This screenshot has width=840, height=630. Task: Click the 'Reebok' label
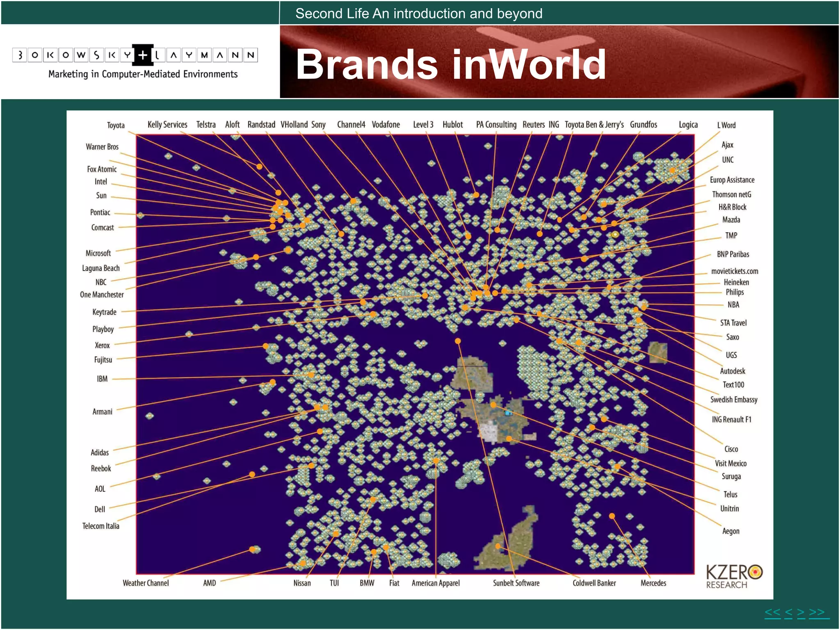(x=101, y=469)
